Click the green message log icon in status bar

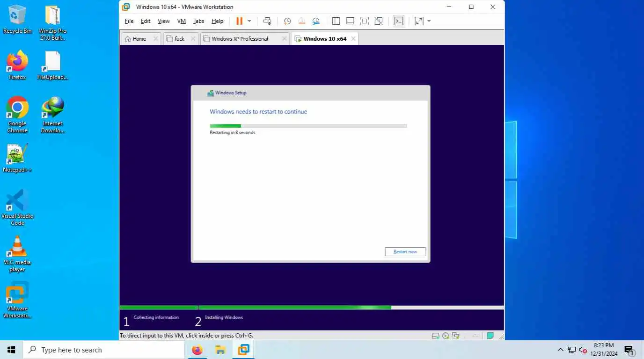(490, 336)
